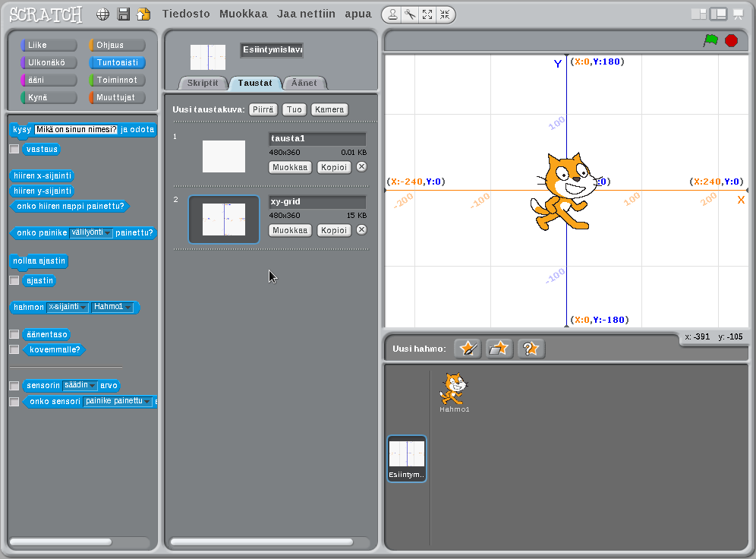Screen dimensions: 756x559
Task: Select the ääni block category
Action: (x=49, y=80)
